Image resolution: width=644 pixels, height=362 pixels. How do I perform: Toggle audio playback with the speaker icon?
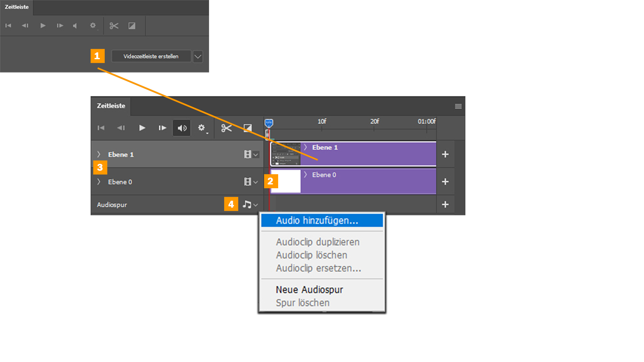[182, 128]
